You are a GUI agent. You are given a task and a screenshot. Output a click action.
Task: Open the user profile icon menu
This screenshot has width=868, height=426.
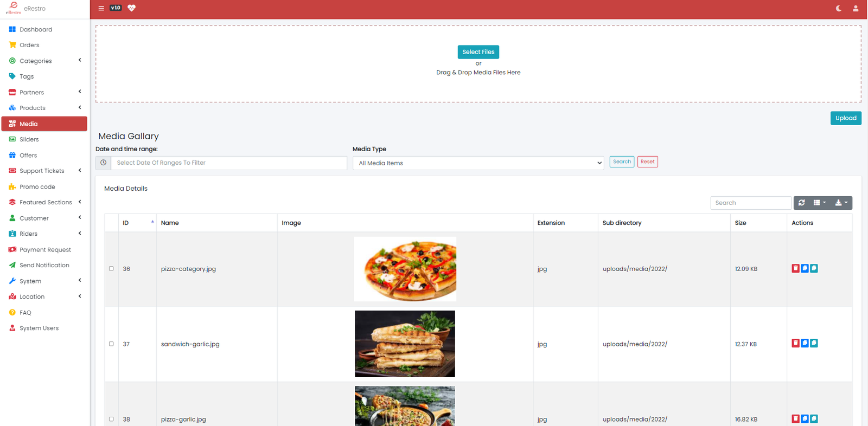coord(856,8)
